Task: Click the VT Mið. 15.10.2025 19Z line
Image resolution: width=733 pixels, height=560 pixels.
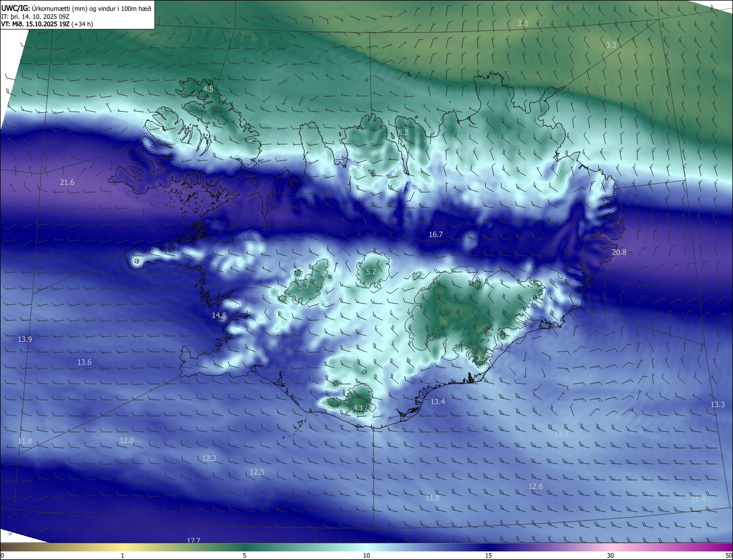Action: (47, 24)
